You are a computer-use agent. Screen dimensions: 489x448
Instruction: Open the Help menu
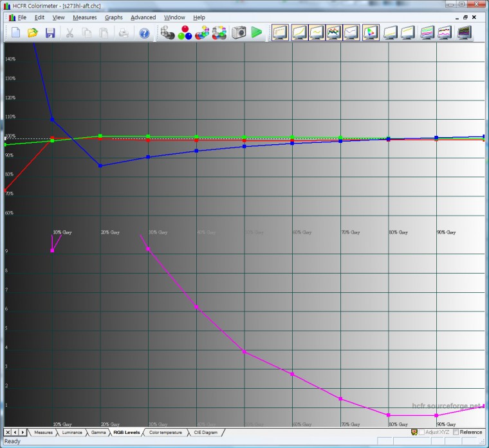tap(199, 17)
